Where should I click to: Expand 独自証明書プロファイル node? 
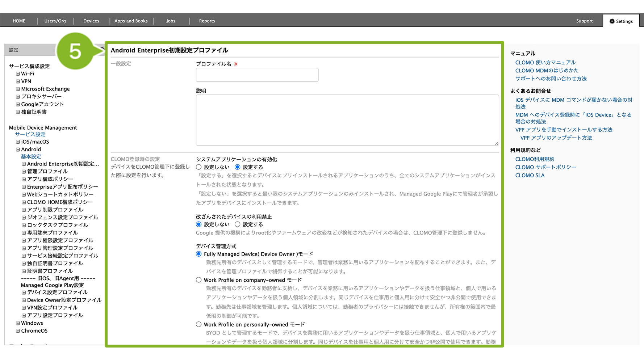[x=24, y=264]
